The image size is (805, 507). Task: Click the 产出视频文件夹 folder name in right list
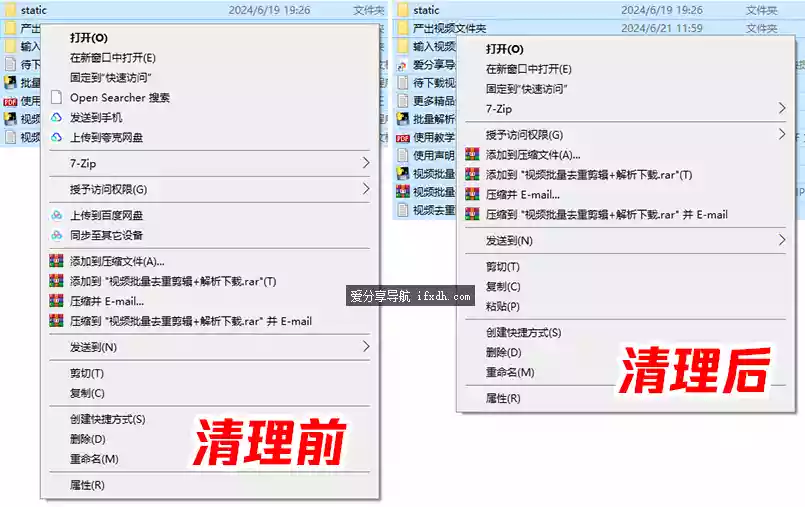(449, 28)
